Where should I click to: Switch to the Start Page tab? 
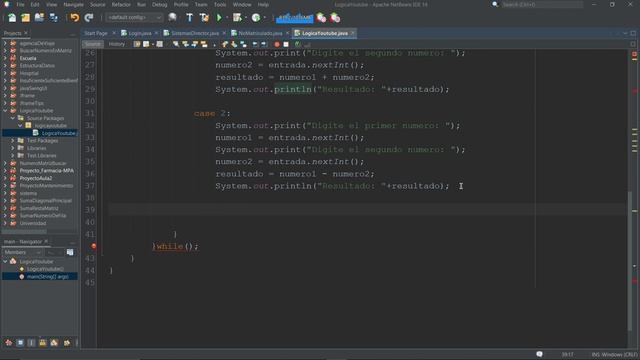click(96, 33)
